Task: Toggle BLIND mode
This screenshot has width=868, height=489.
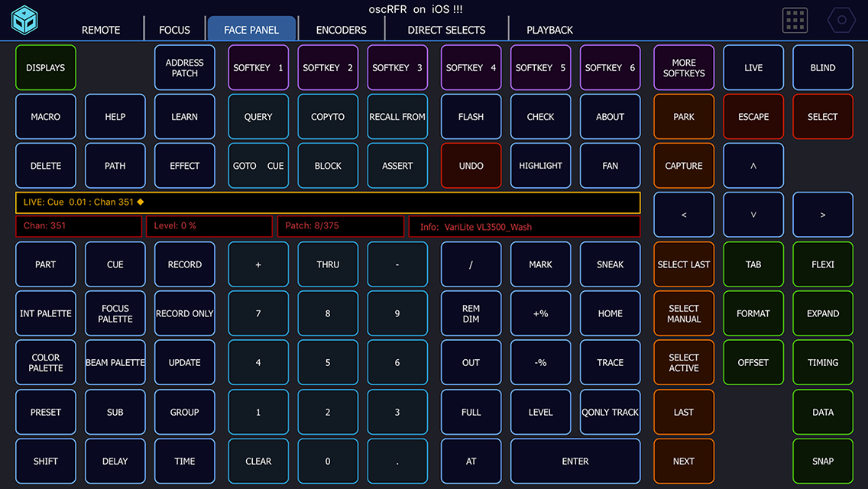Action: [x=823, y=67]
